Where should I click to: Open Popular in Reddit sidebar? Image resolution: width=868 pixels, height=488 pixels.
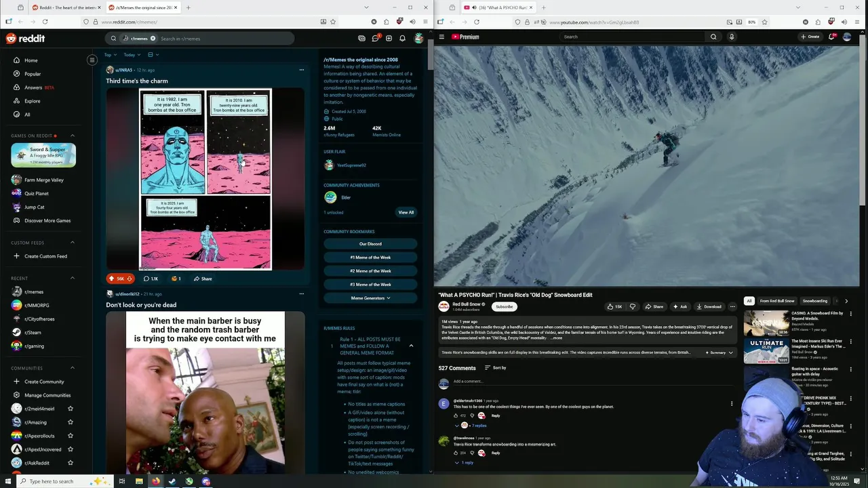(33, 74)
